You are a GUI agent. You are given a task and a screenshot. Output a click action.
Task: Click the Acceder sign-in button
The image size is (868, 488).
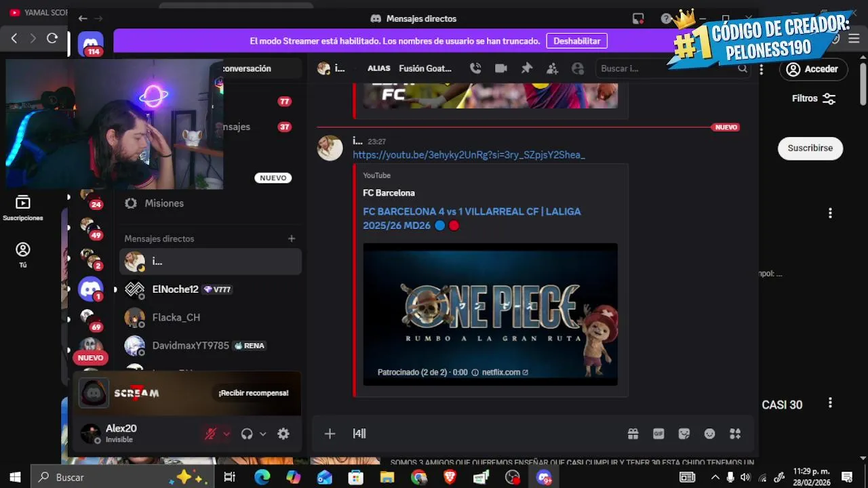coord(812,69)
